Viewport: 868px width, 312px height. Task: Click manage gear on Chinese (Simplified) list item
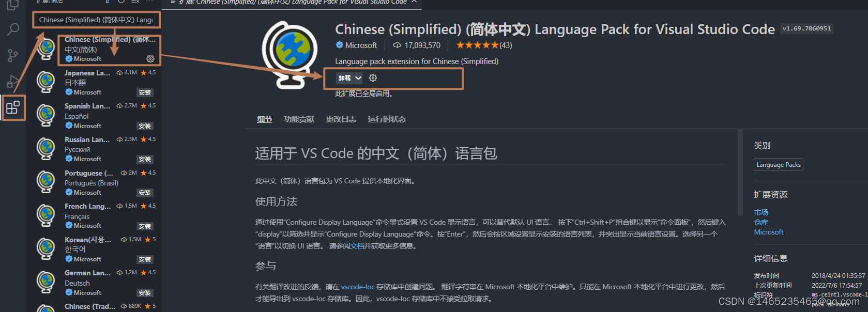point(150,58)
